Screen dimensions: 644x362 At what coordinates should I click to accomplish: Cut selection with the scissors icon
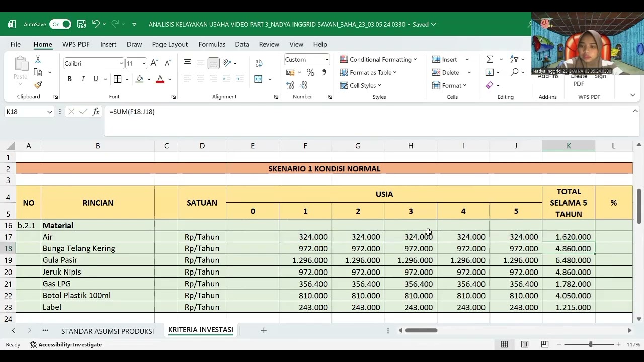coord(38,60)
